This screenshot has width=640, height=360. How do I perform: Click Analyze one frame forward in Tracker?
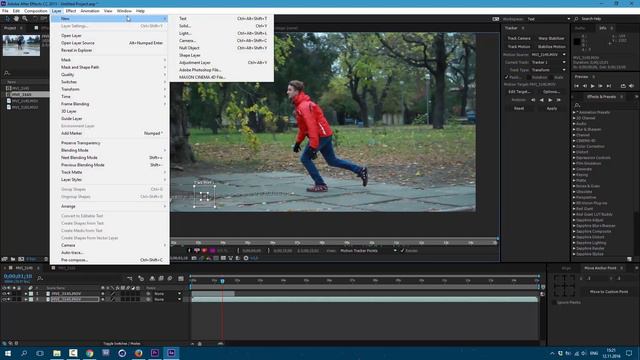tap(559, 100)
